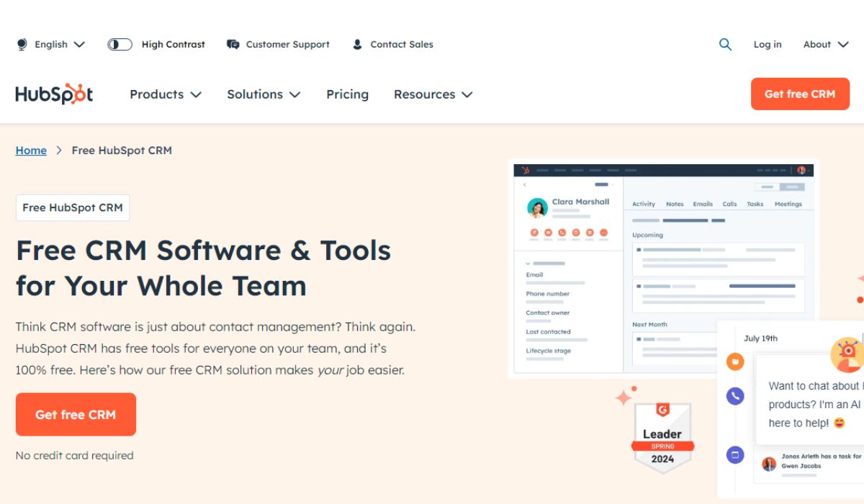This screenshot has height=504, width=864.
Task: Click Clara Marshall's avatar in preview
Action: pos(537,208)
